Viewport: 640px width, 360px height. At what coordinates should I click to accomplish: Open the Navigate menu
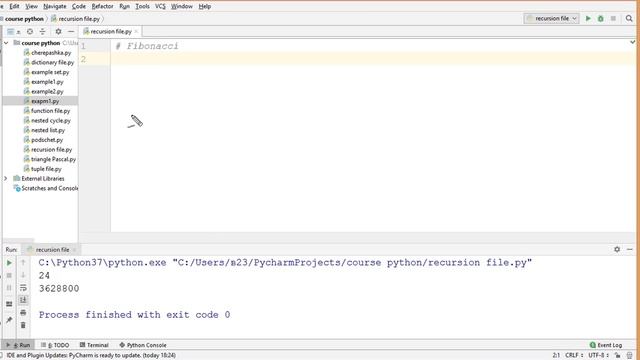(x=55, y=6)
